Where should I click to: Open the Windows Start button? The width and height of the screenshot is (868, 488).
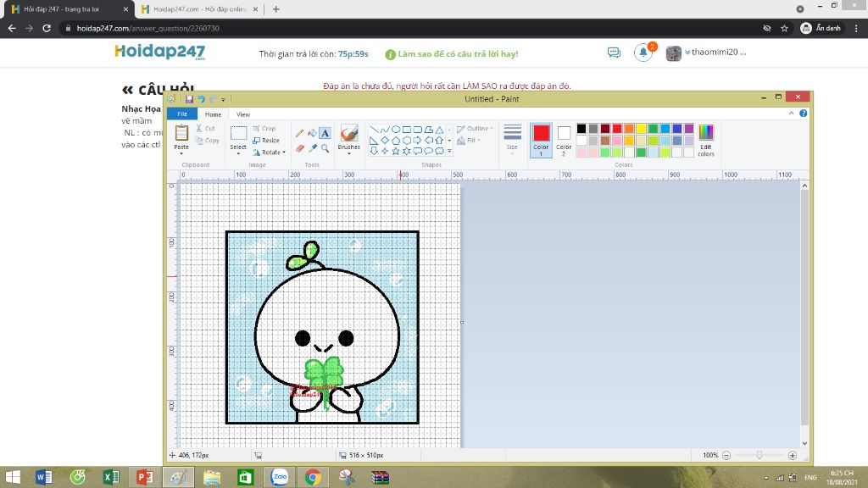tap(12, 477)
